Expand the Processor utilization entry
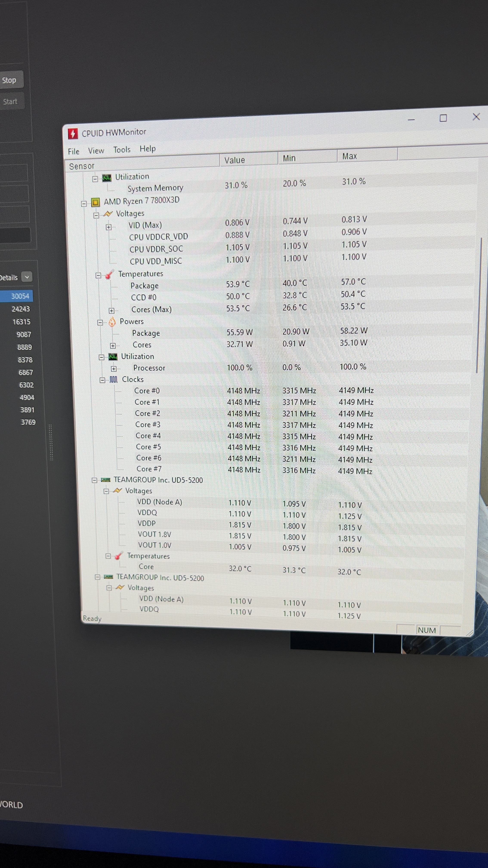The width and height of the screenshot is (488, 868). (x=114, y=369)
